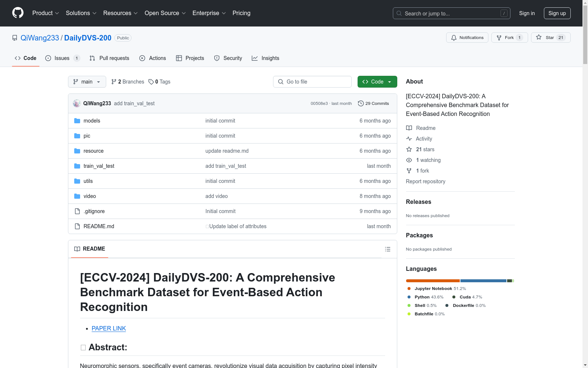Image resolution: width=588 pixels, height=368 pixels.
Task: Click the branches icon beside 2 Branches
Action: [114, 82]
